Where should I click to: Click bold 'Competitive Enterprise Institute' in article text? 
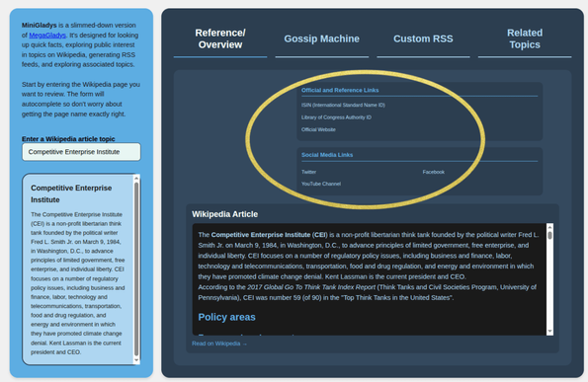(261, 235)
